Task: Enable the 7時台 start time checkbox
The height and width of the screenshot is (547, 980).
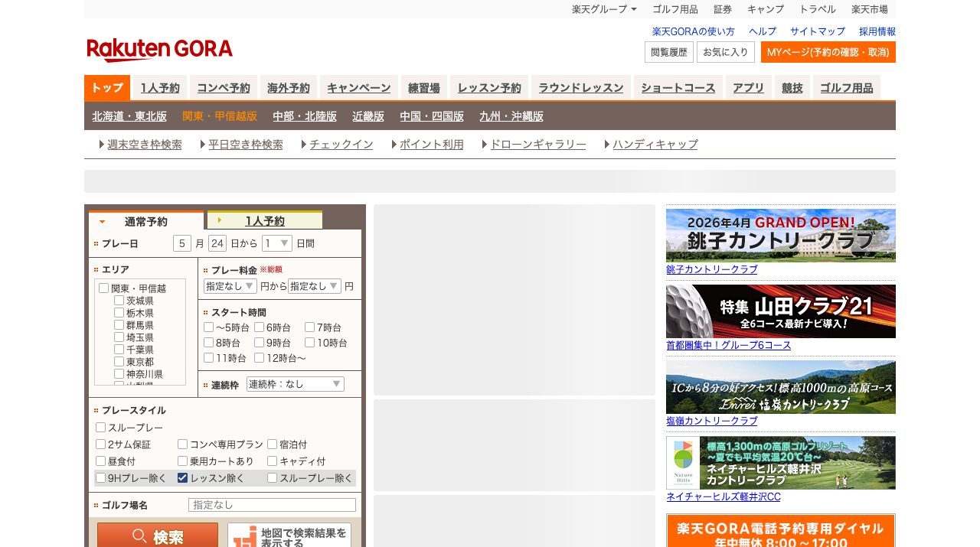Action: tap(309, 327)
